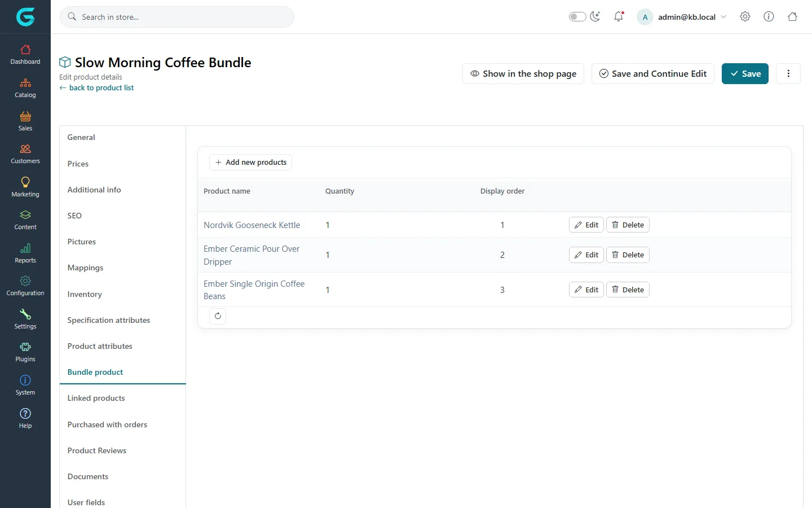Toggle dark mode switch
The width and height of the screenshot is (812, 508).
[x=577, y=17]
